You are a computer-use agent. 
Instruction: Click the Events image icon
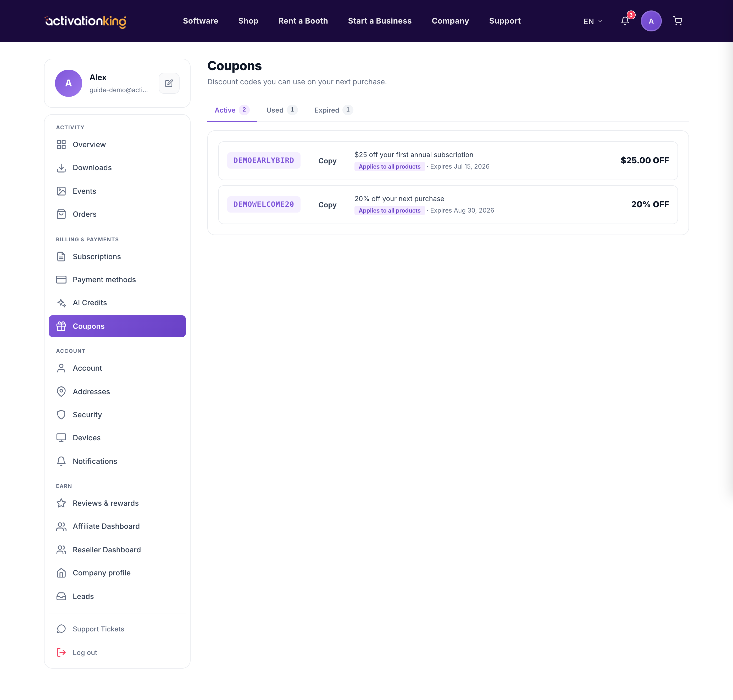click(61, 191)
